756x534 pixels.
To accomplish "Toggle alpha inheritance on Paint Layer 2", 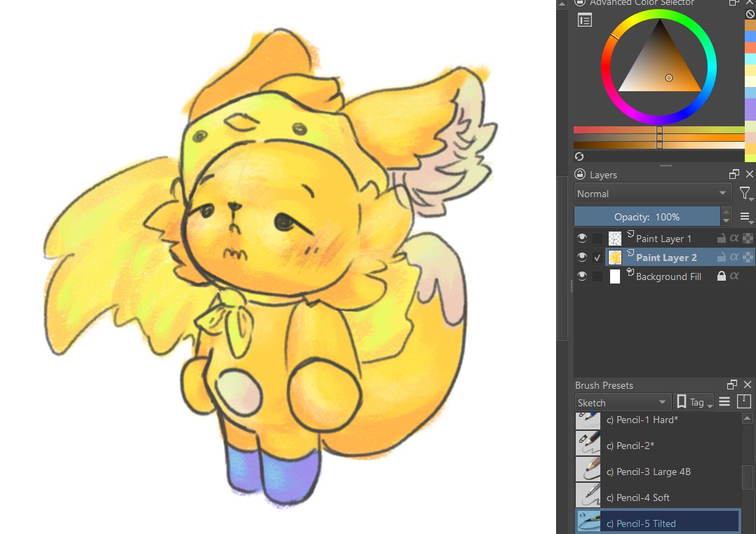I will click(734, 257).
